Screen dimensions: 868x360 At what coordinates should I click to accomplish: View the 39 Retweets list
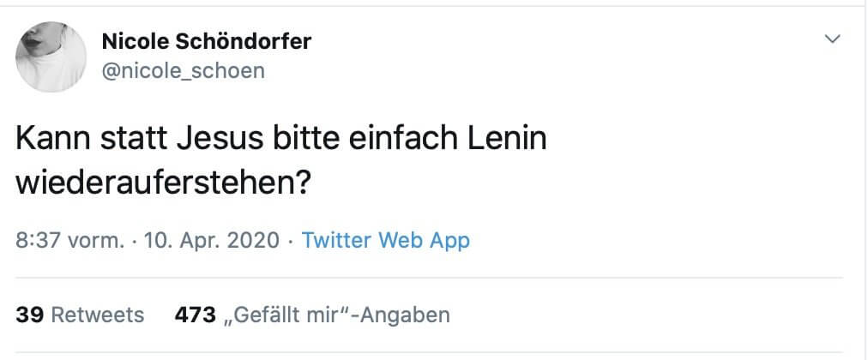pos(81,315)
